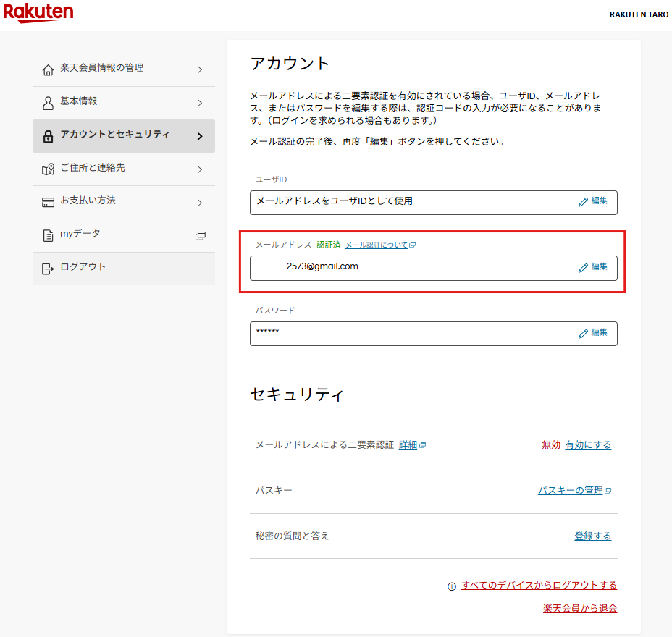
Task: Click the email address field showing gmail.com
Action: [x=406, y=267]
